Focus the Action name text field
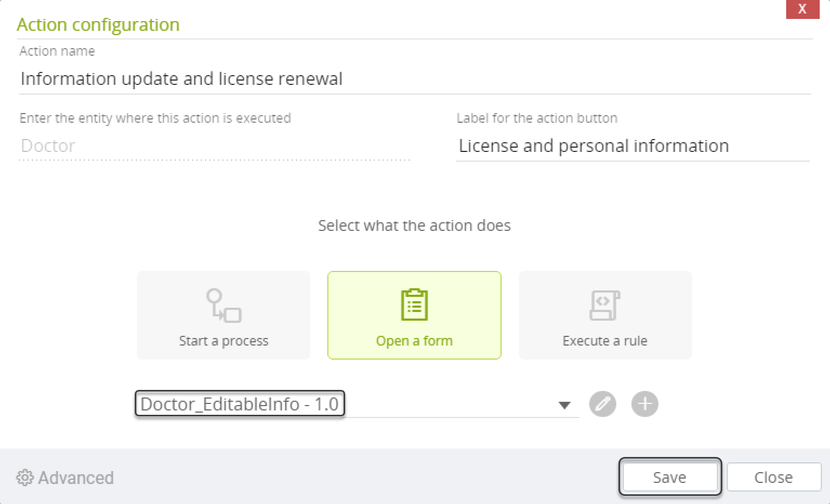The height and width of the screenshot is (504, 830). [x=414, y=79]
